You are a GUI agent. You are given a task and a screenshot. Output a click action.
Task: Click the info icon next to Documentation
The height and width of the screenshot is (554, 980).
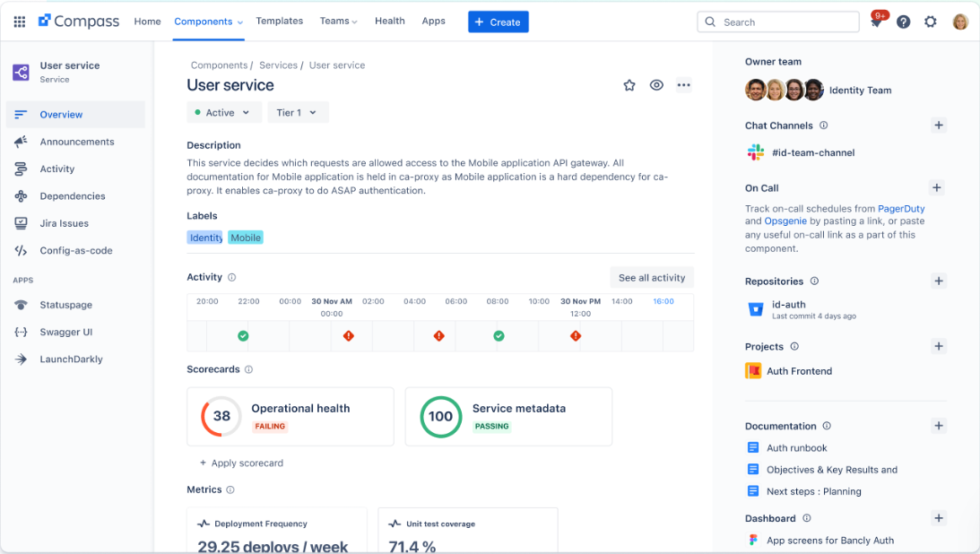coord(827,425)
